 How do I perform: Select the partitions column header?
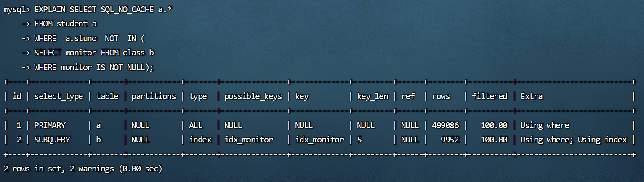[x=154, y=96]
